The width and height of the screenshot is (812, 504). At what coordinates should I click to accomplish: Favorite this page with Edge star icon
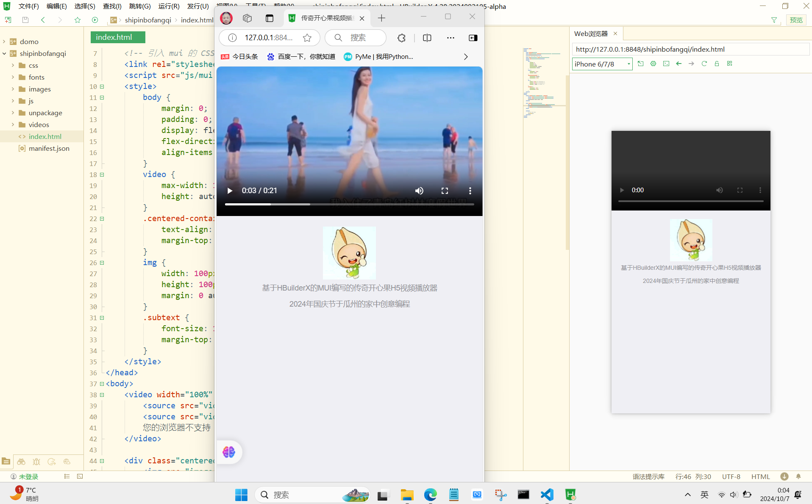[x=307, y=38]
